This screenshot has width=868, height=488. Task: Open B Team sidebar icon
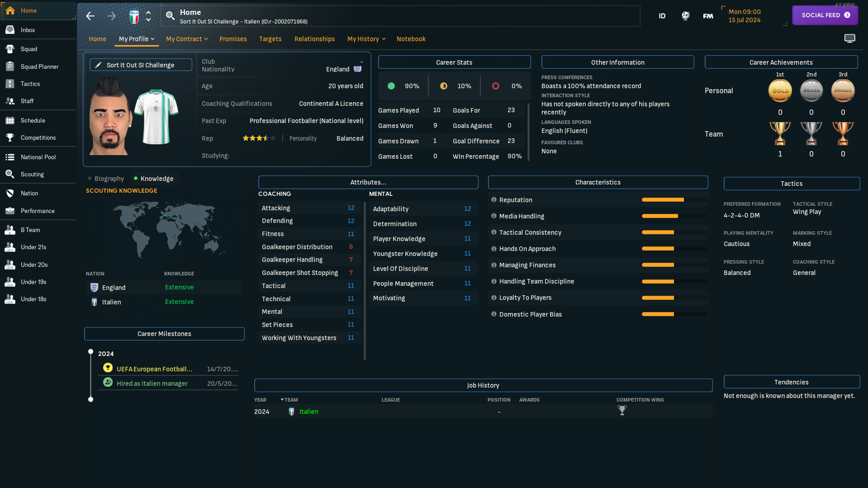10,230
